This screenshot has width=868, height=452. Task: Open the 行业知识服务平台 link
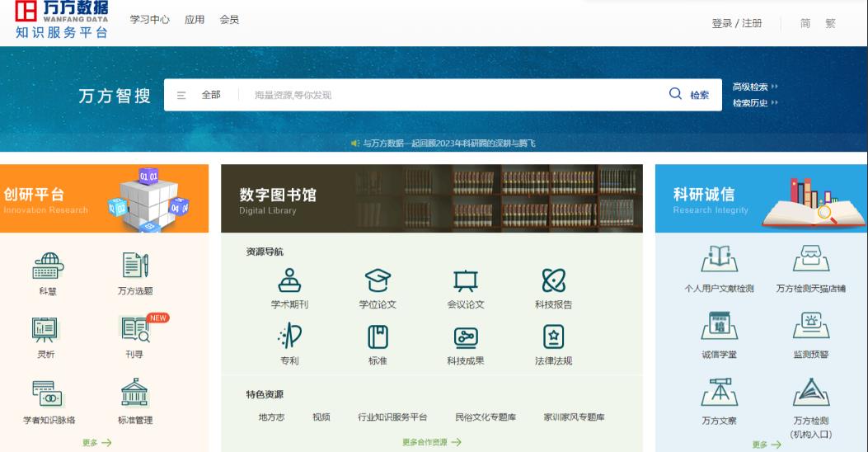pos(392,417)
